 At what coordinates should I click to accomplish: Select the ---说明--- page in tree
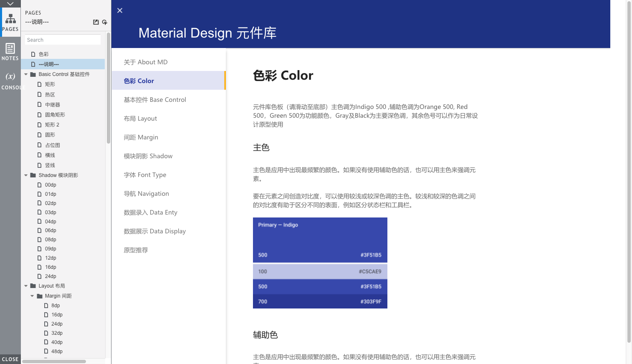(x=63, y=64)
